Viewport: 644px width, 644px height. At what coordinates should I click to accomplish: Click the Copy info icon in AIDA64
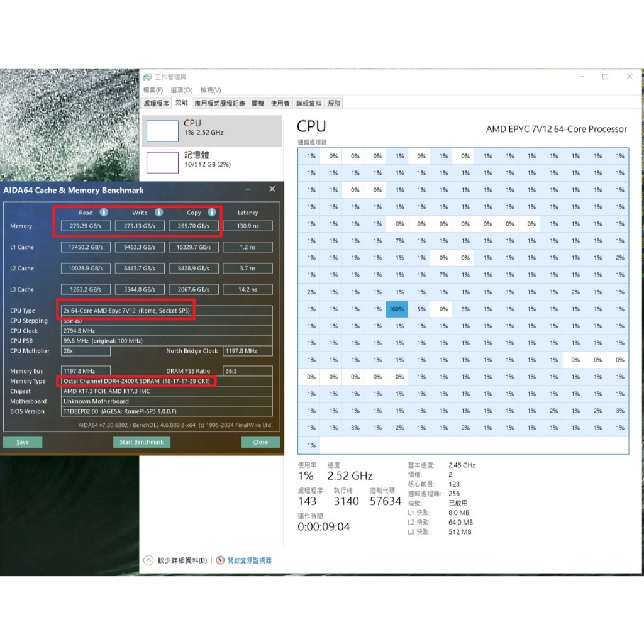click(212, 213)
